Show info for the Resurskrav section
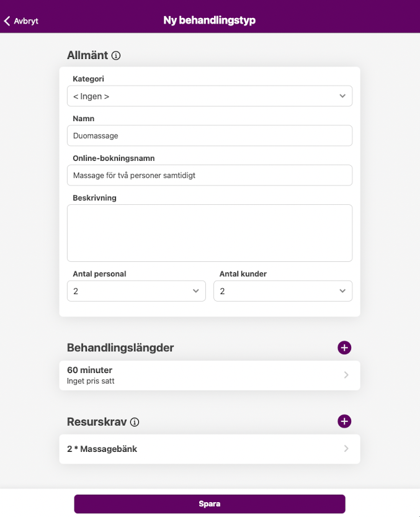Screen dimensions: 420x517 135,422
